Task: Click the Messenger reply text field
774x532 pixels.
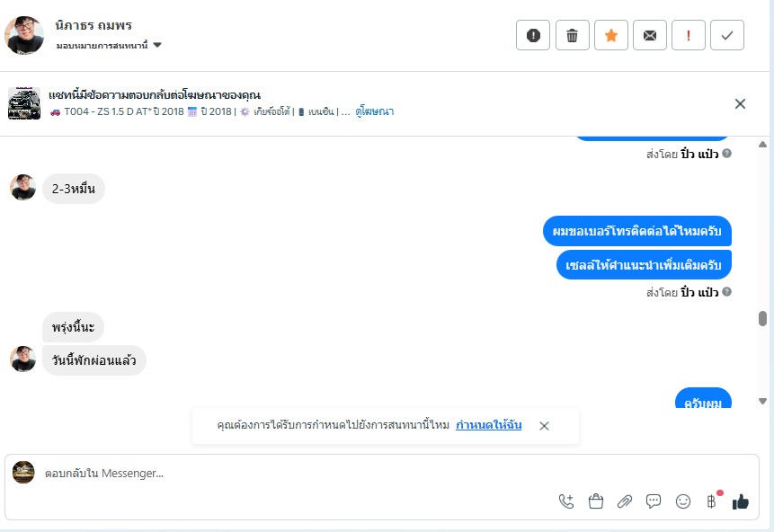Action: tap(270, 473)
